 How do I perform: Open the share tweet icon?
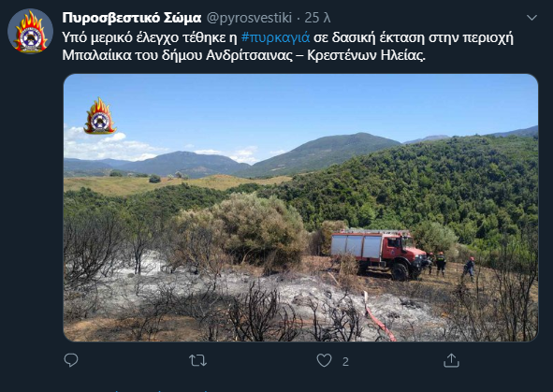[451, 360]
